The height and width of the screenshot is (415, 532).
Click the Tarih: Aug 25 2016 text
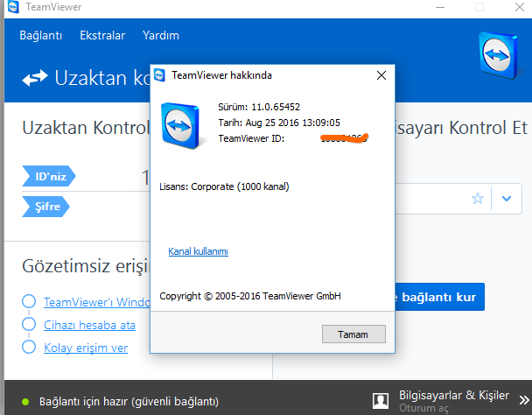279,123
